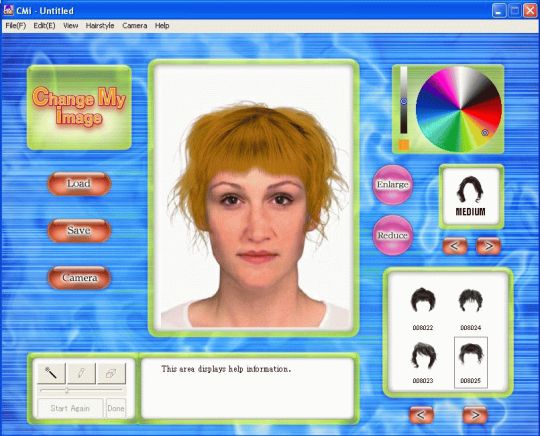Minimize the CMi window
Image resolution: width=540 pixels, height=436 pixels.
coord(499,11)
